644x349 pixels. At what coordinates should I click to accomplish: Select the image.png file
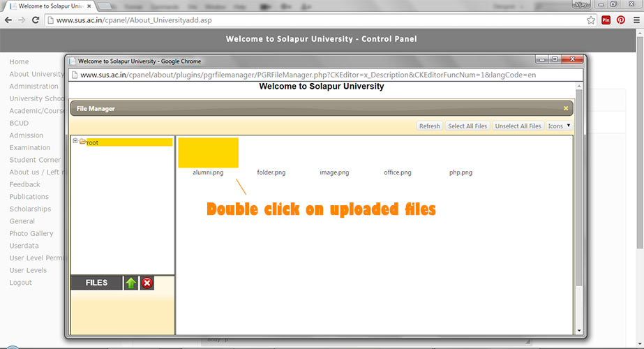point(334,172)
